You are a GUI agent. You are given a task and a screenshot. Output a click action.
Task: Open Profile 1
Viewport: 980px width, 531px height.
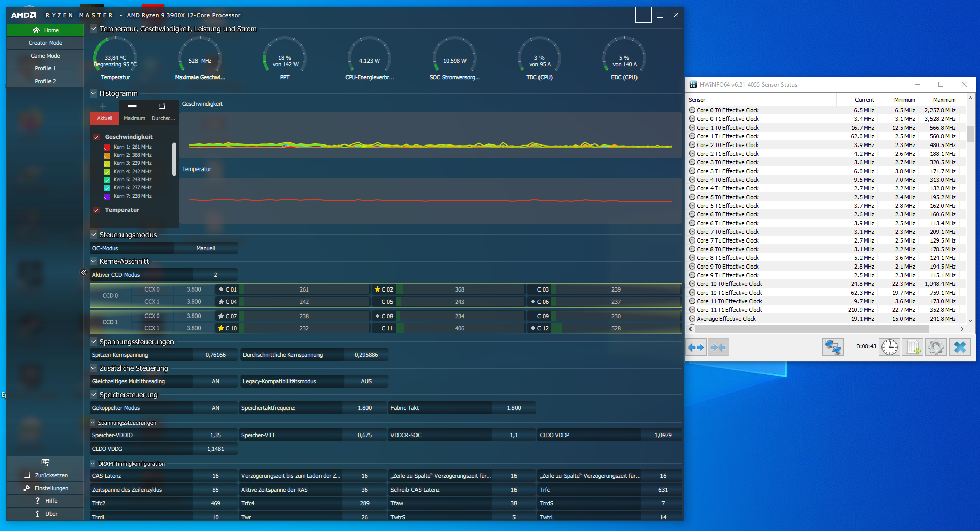pyautogui.click(x=45, y=68)
